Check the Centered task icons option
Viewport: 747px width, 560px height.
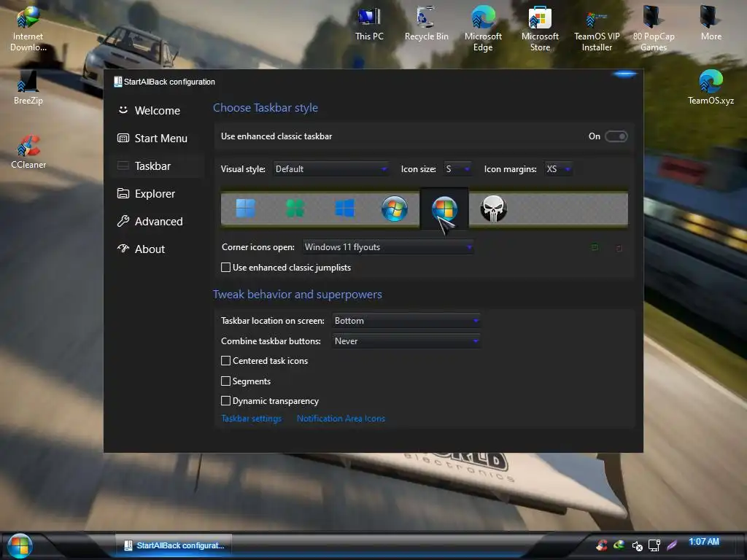[x=226, y=361]
